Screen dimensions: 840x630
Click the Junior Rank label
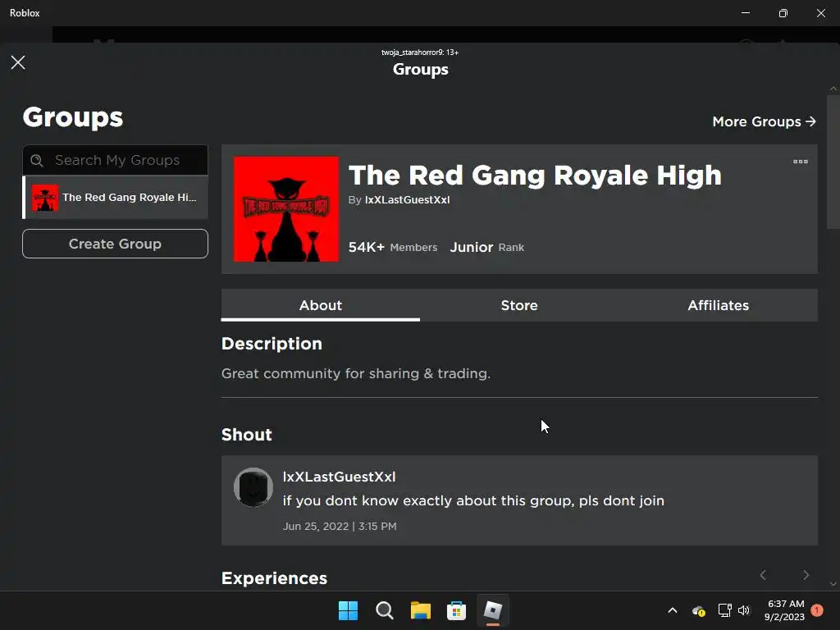coord(487,247)
